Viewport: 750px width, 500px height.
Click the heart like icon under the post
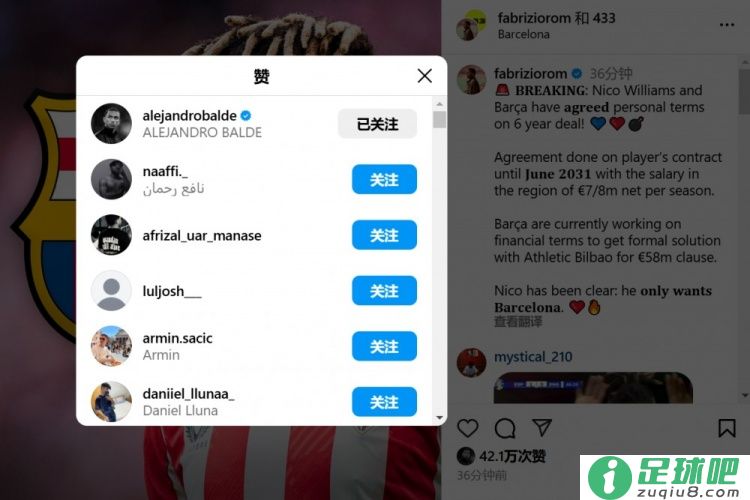467,428
